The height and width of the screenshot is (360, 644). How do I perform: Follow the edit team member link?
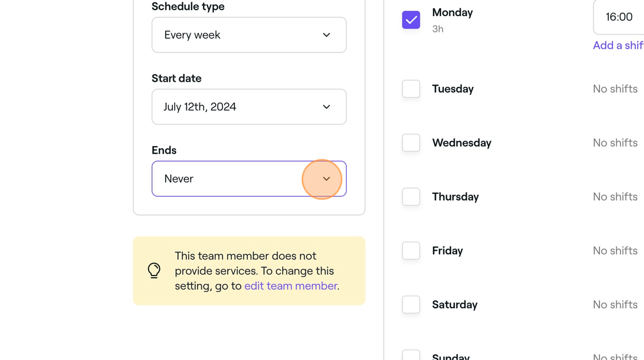(291, 286)
